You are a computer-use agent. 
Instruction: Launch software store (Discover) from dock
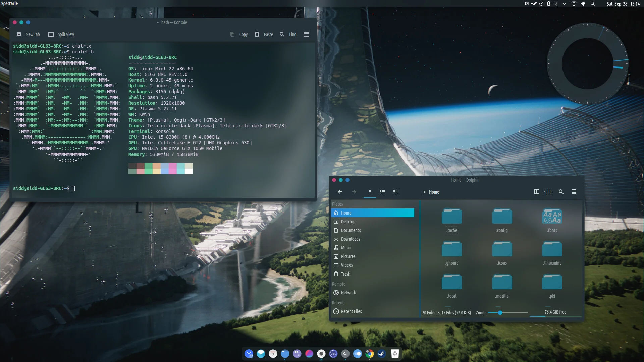tap(249, 354)
